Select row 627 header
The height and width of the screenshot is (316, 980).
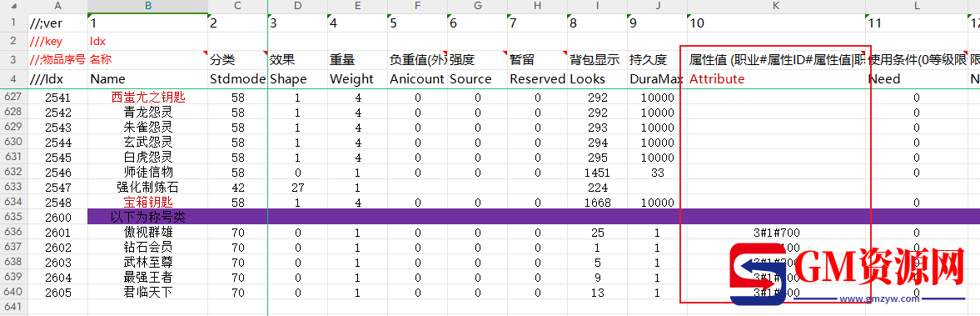(14, 97)
